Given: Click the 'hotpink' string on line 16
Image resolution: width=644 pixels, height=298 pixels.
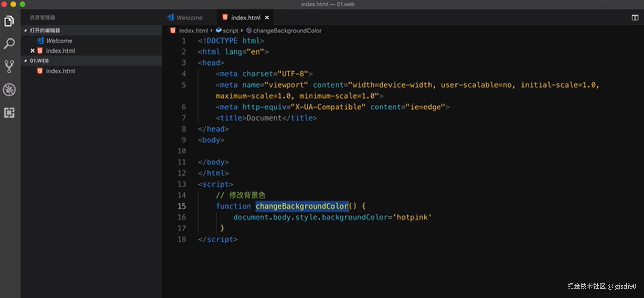Looking at the screenshot, I should [412, 217].
